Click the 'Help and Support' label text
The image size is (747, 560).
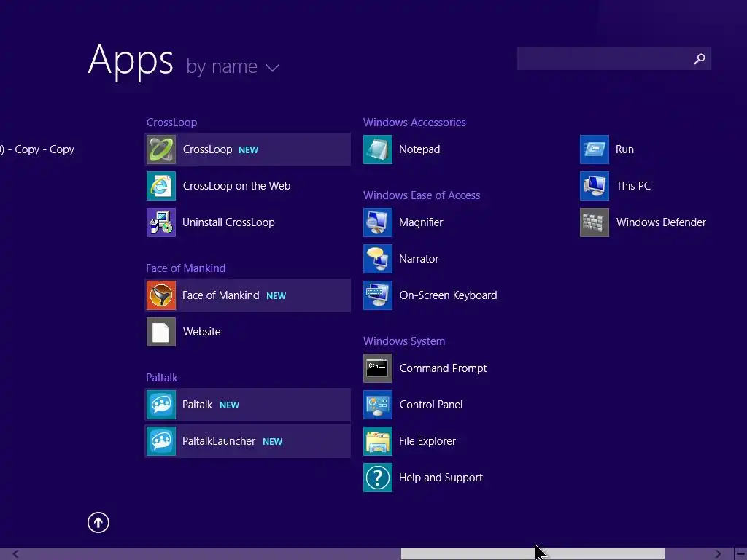click(x=441, y=478)
